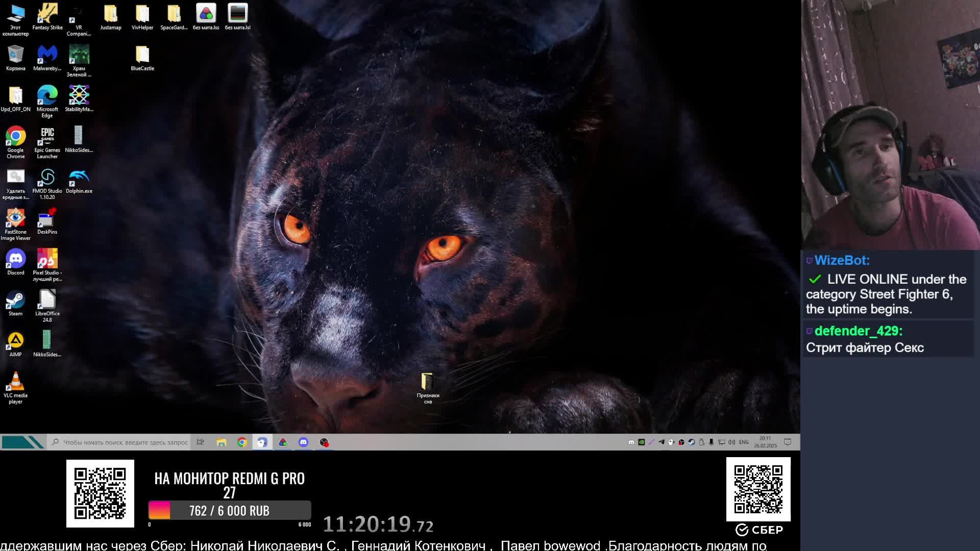Select the FastStone Image Viewer icon
The height and width of the screenshot is (551, 980).
point(15,220)
